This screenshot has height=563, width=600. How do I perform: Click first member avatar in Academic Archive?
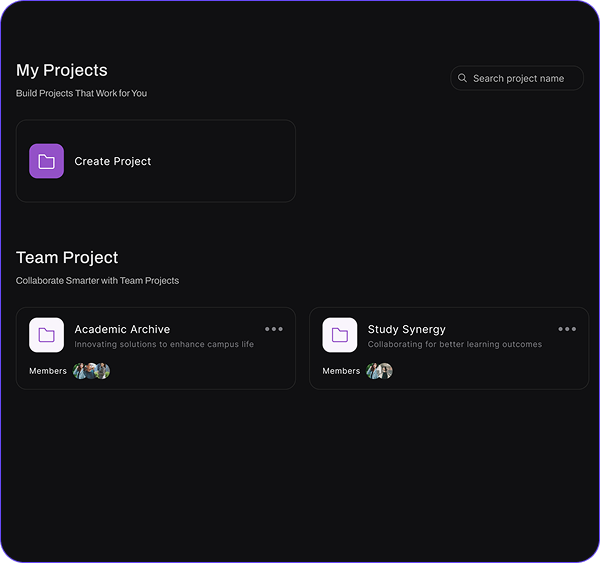tap(80, 371)
